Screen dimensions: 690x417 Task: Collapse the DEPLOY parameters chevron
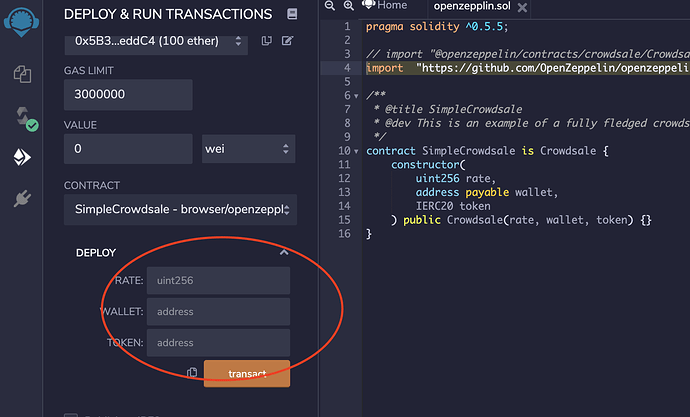(284, 252)
